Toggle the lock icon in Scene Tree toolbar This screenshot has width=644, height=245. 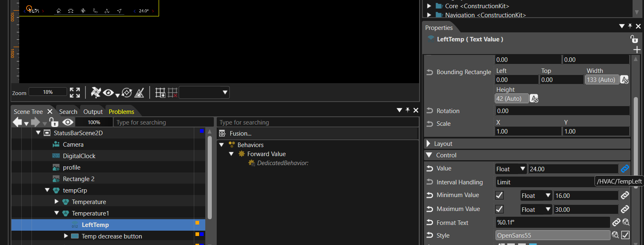54,122
